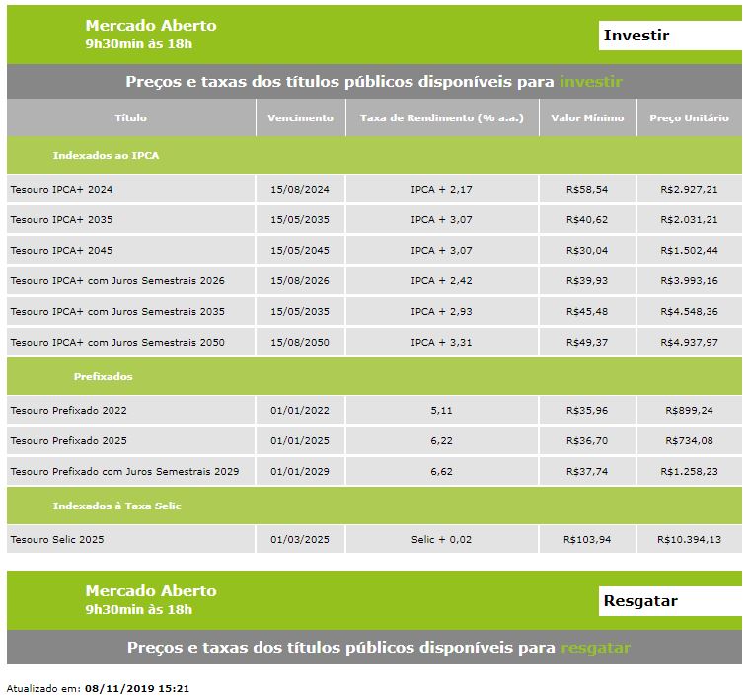Viewport: 748px width, 700px height.
Task: Select the Título column header
Action: [x=130, y=118]
